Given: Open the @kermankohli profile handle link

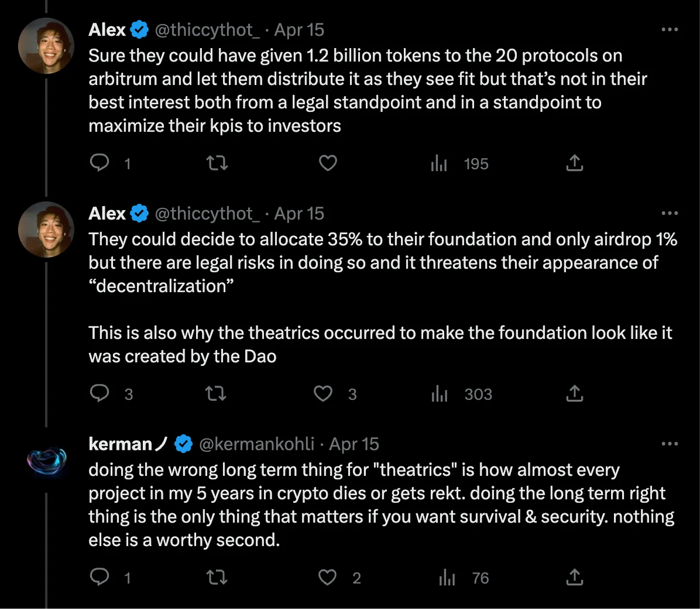Looking at the screenshot, I should tap(256, 444).
